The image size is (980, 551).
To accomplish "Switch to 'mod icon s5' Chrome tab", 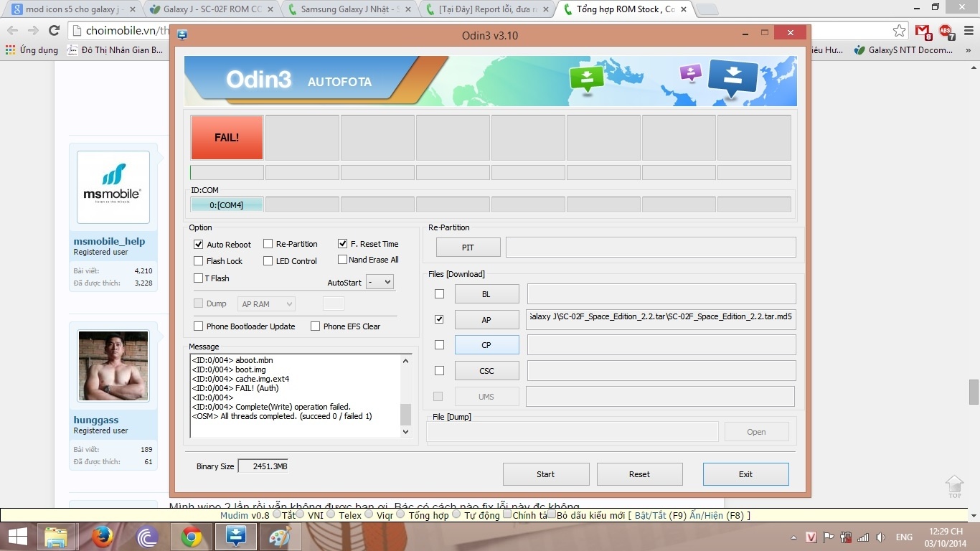I will click(70, 9).
